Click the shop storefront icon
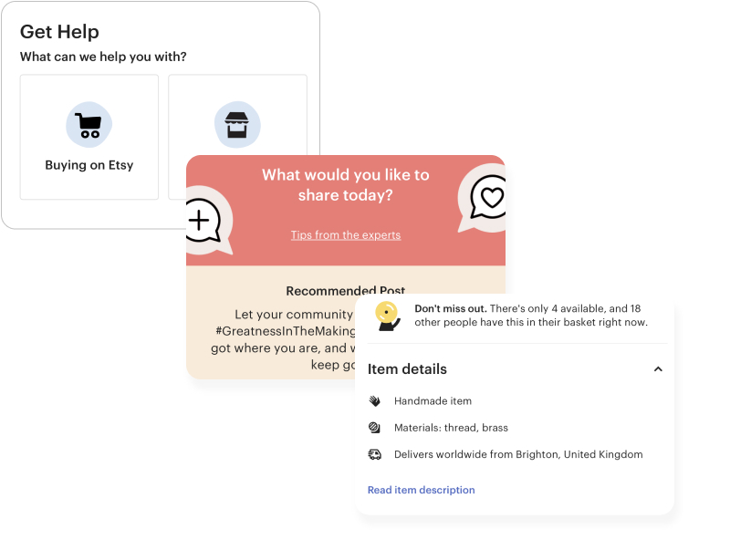 click(x=237, y=125)
